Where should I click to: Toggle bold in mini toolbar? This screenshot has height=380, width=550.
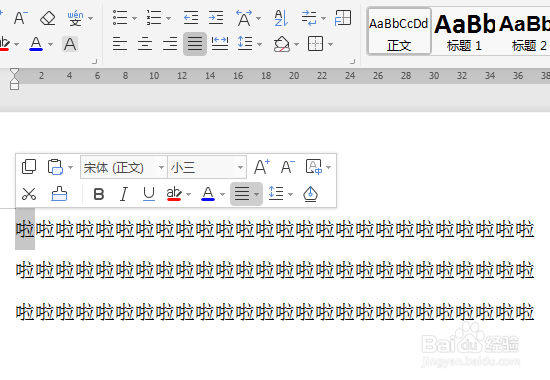point(99,194)
